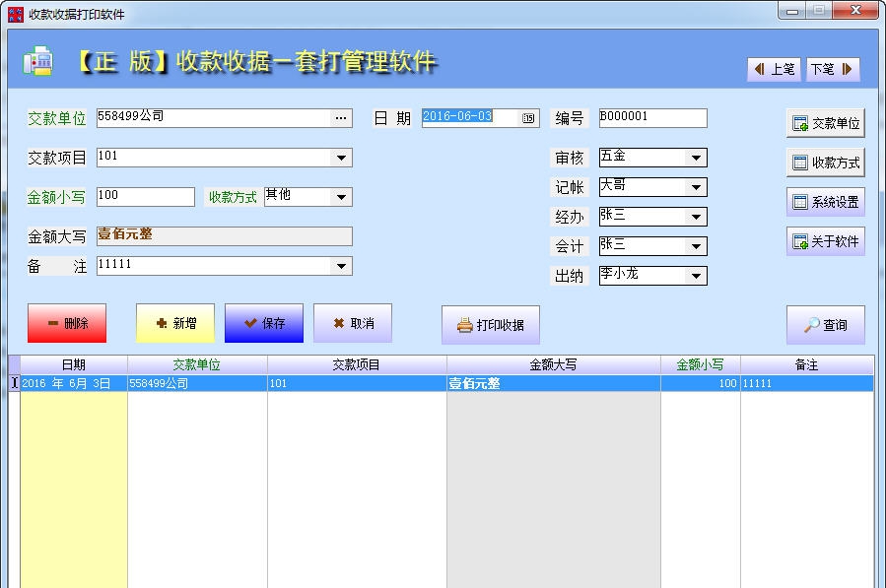Click the 交款单位 icon button on right panel

tap(827, 122)
